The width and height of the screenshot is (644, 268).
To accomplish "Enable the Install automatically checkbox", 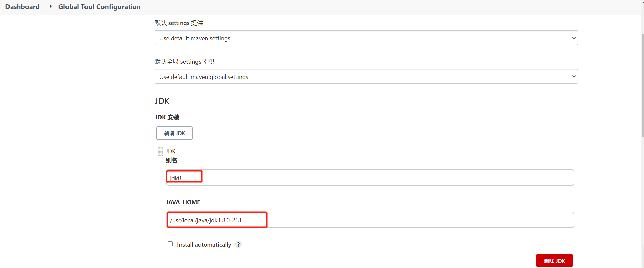I will click(x=170, y=244).
